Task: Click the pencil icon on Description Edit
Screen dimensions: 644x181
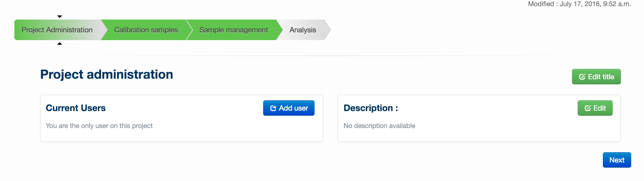Action: point(588,108)
